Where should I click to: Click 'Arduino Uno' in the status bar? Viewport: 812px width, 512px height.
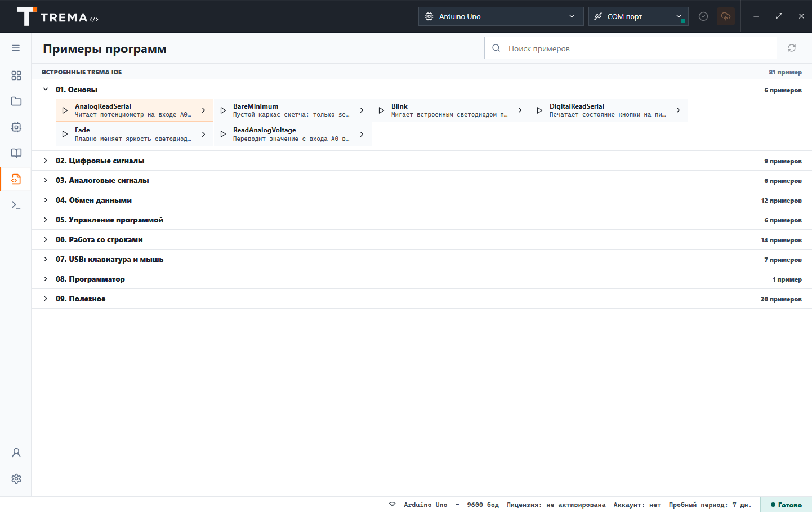tap(425, 505)
